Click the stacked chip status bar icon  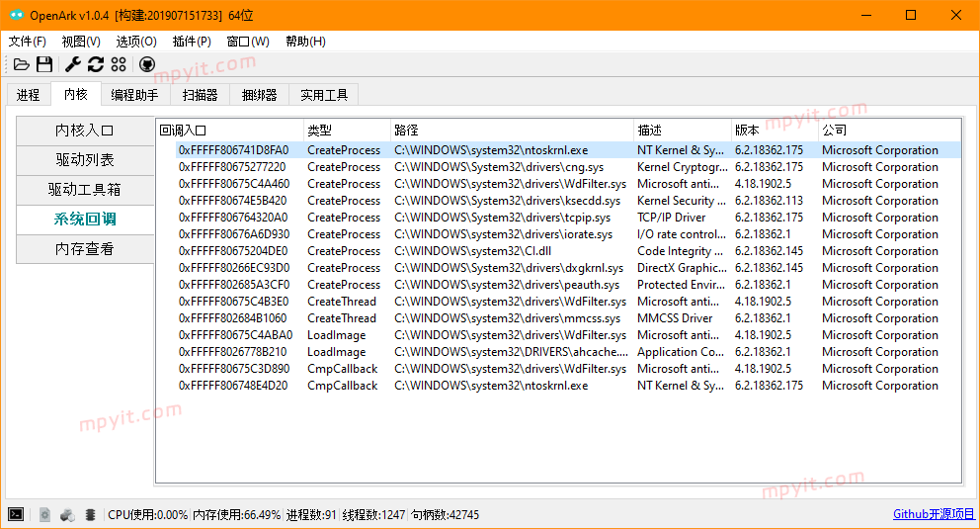91,514
